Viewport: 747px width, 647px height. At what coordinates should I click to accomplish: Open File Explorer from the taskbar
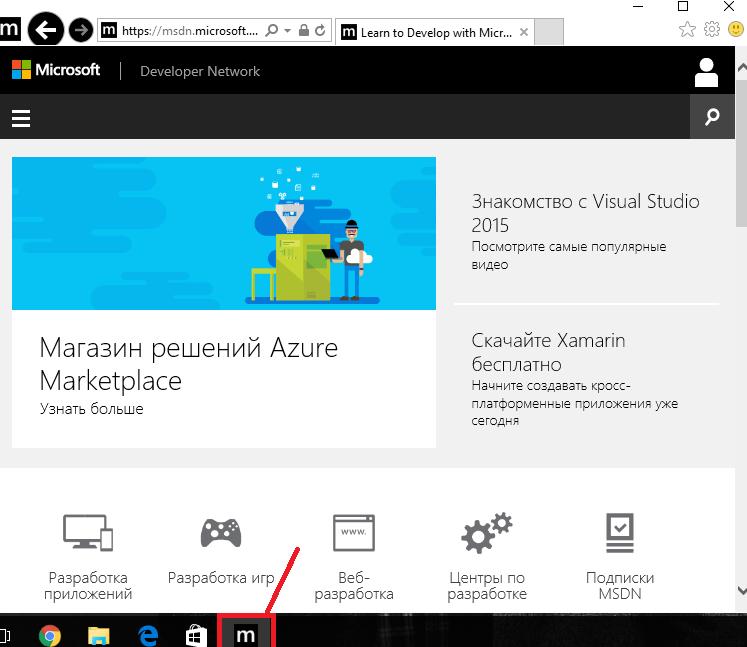coord(99,636)
